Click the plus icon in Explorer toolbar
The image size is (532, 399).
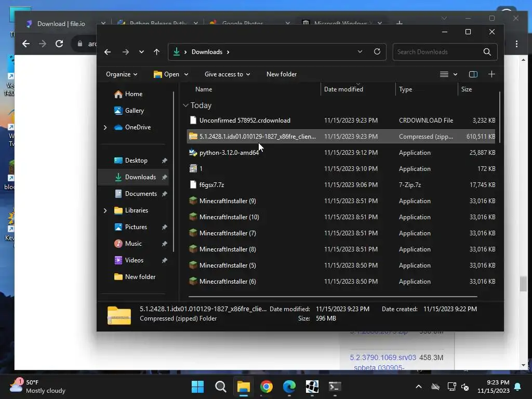pyautogui.click(x=491, y=74)
